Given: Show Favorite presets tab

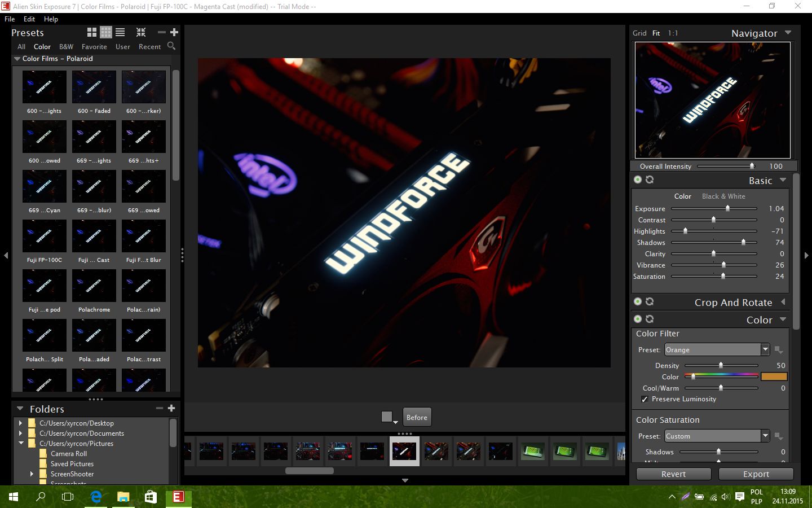Looking at the screenshot, I should [94, 47].
